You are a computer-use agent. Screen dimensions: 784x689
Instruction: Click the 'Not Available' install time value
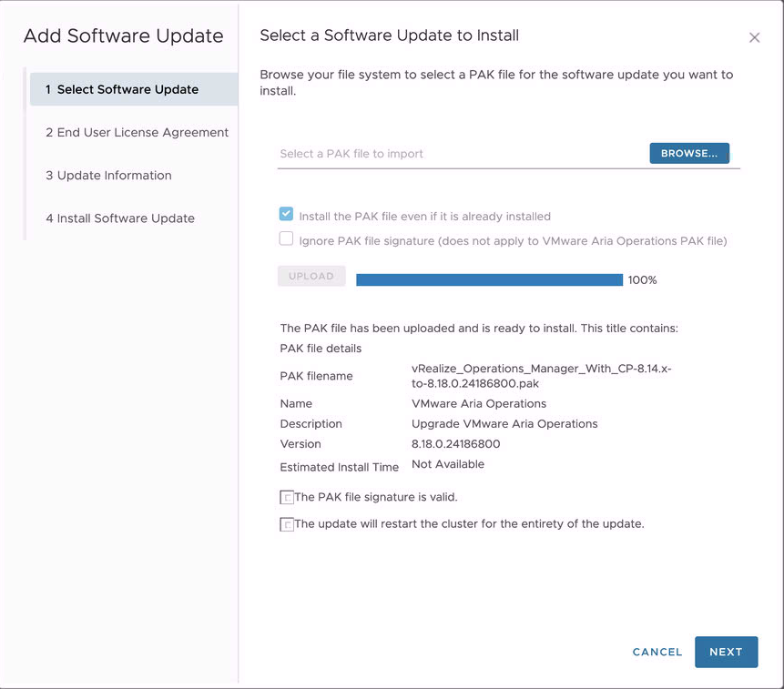coord(447,464)
